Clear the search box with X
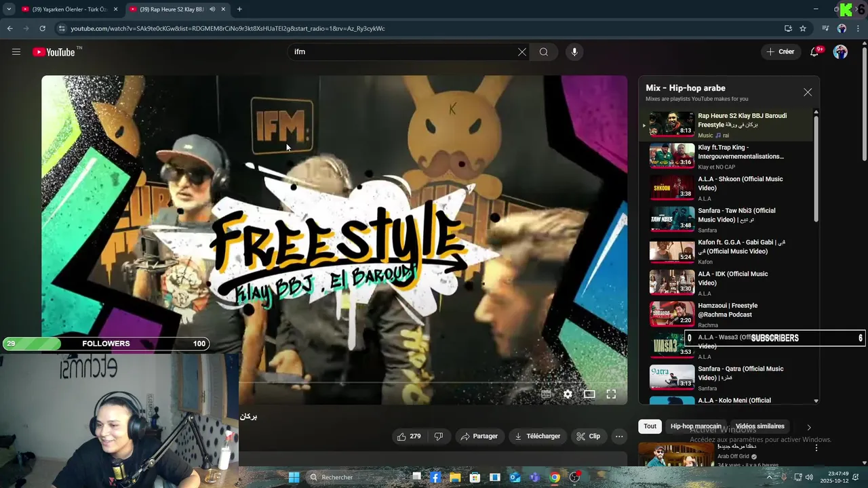Viewport: 868px width, 488px height. (522, 52)
